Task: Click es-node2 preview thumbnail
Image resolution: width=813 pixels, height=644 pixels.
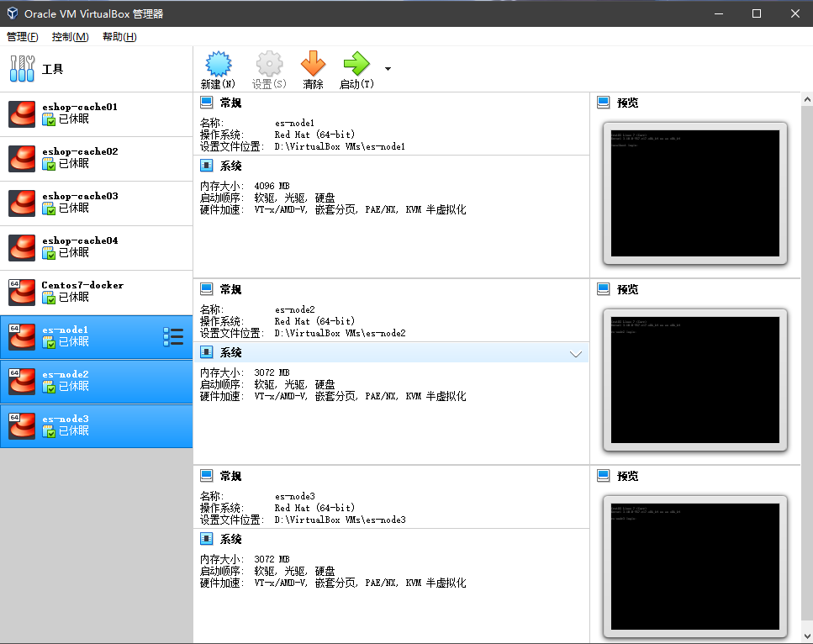Action: click(694, 380)
